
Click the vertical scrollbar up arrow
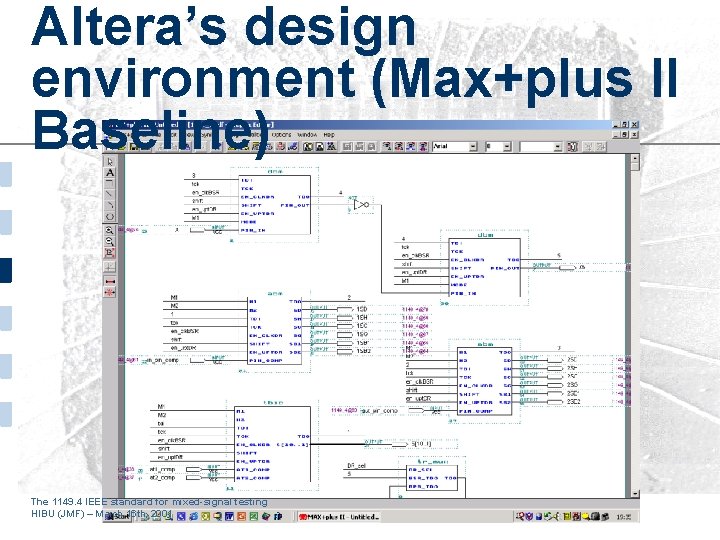[x=635, y=159]
